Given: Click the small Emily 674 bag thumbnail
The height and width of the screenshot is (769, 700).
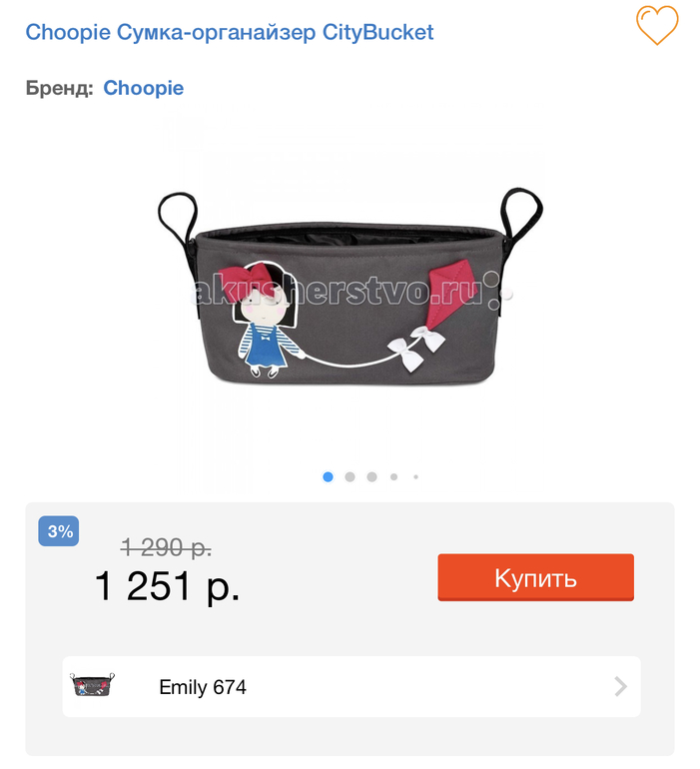Looking at the screenshot, I should 92,685.
